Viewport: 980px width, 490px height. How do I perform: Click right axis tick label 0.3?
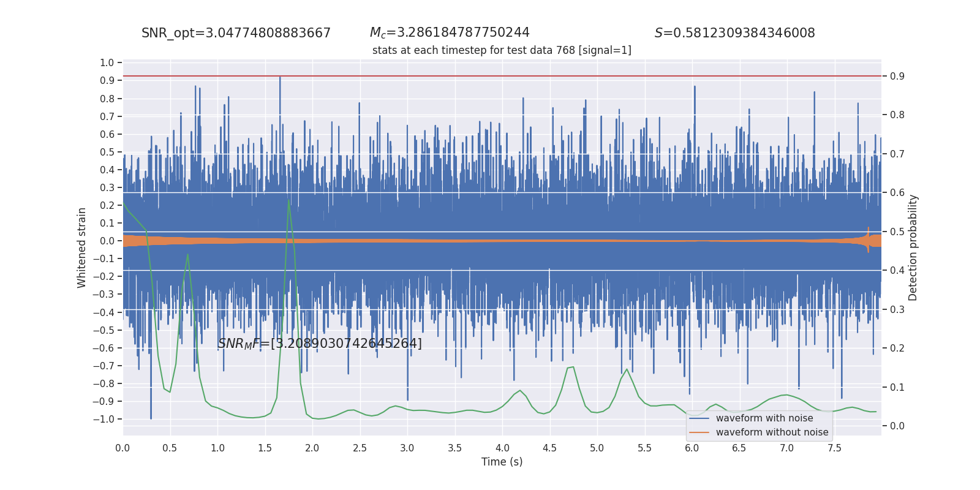897,309
